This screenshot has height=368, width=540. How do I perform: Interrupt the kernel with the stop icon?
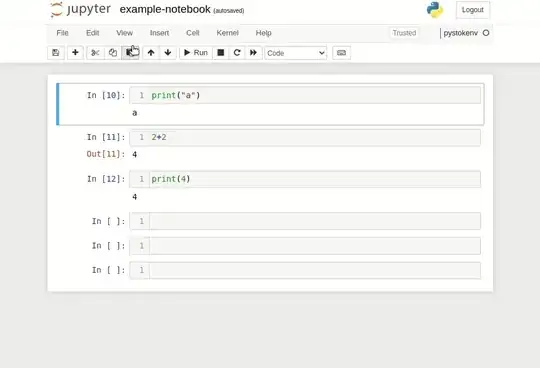(x=221, y=53)
